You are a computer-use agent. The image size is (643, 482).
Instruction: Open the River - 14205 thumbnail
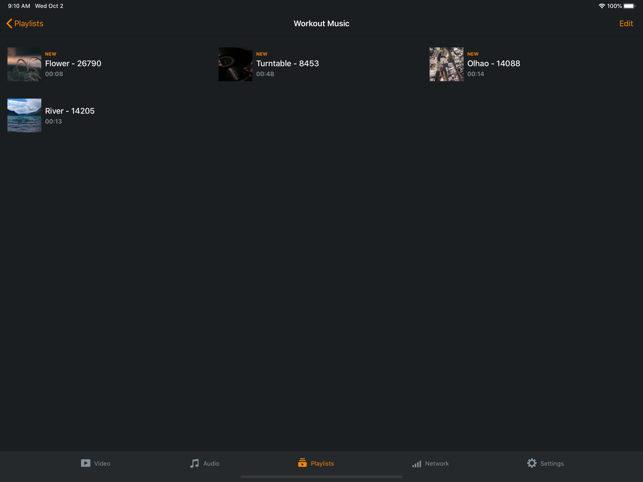24,115
